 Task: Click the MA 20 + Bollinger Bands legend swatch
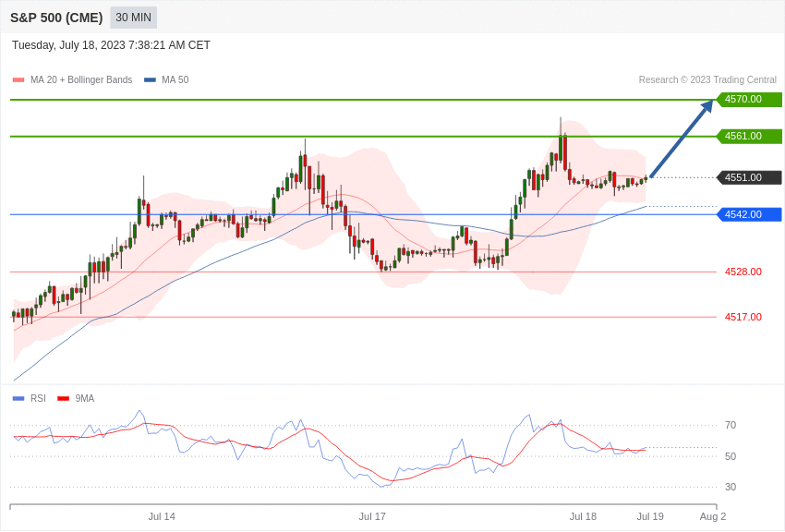18,79
